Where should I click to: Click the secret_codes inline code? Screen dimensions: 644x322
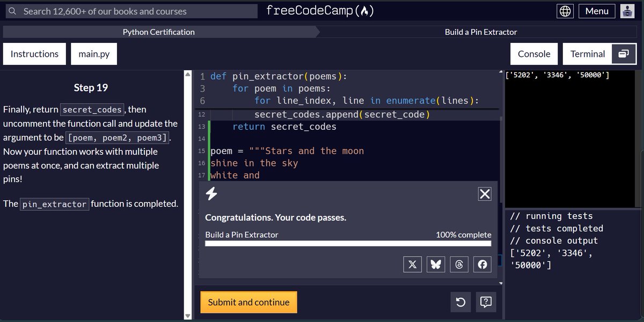point(92,109)
